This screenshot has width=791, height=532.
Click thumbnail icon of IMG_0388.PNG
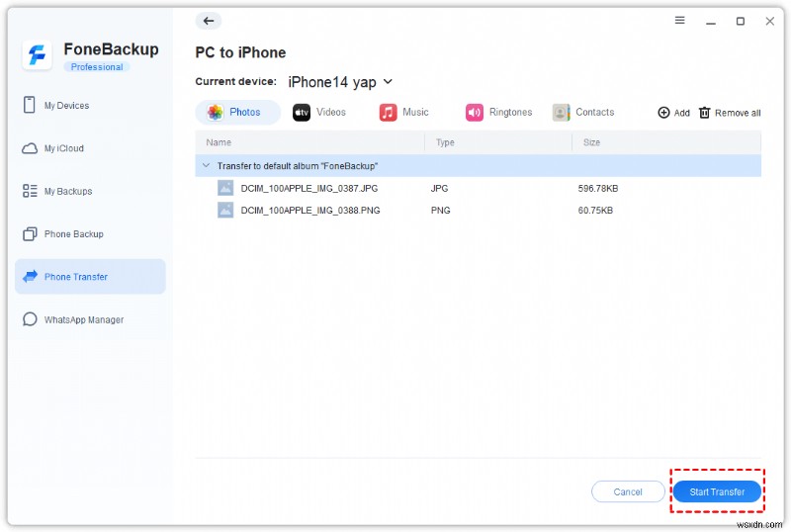click(225, 210)
